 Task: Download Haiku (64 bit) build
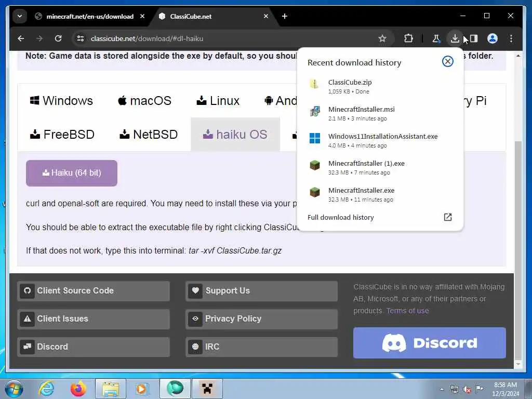[72, 173]
